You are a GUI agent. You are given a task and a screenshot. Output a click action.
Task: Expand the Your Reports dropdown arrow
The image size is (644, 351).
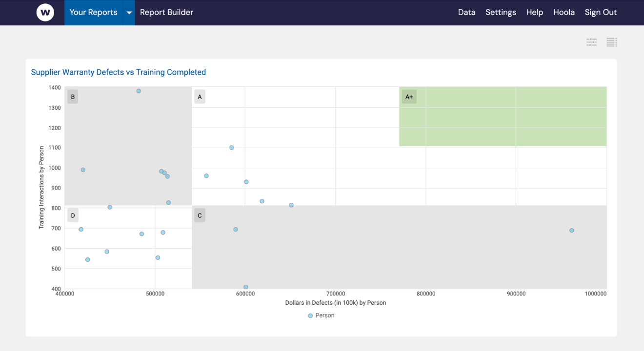point(128,12)
